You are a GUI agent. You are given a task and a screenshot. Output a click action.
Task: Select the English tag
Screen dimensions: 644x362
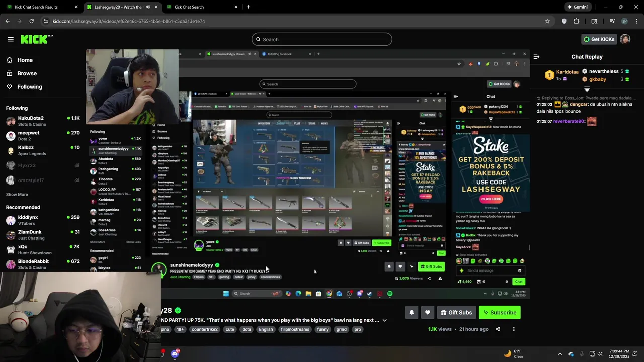[266, 329]
